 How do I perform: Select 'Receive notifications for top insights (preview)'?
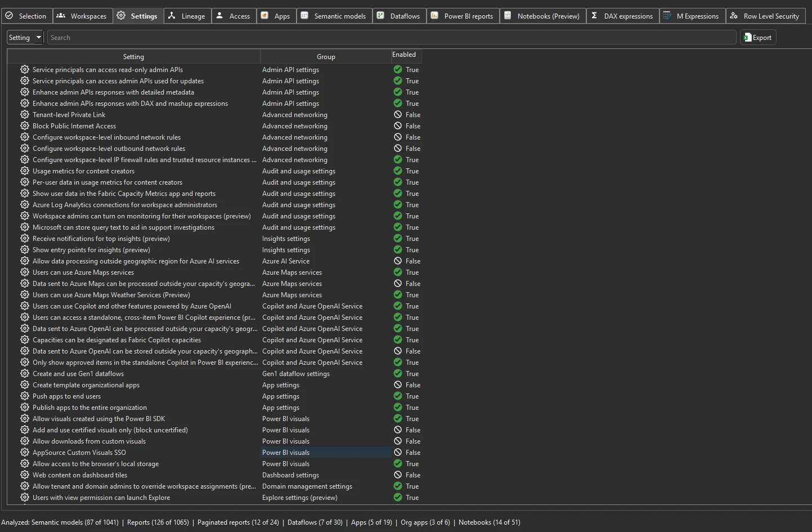click(x=101, y=239)
